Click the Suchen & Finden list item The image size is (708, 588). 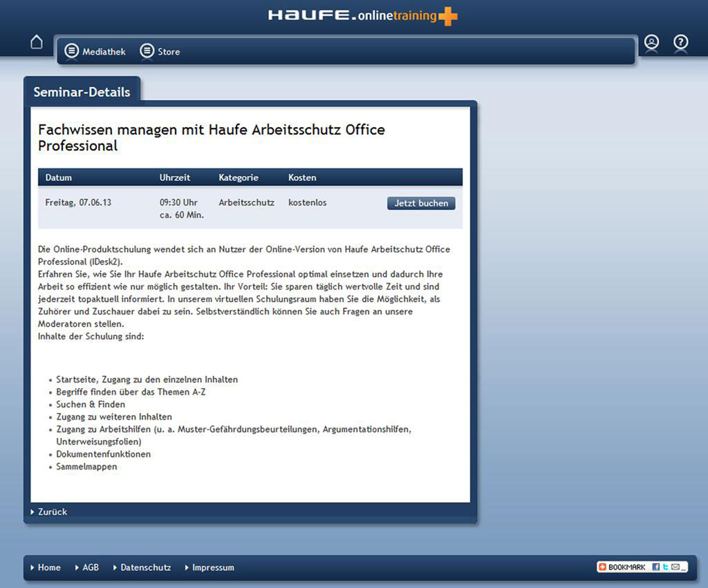[x=91, y=404]
